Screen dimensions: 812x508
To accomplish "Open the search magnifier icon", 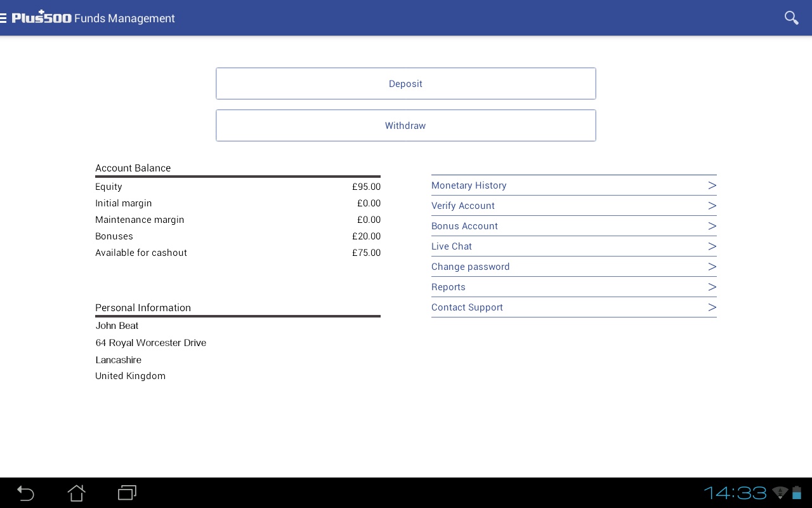I will point(791,18).
